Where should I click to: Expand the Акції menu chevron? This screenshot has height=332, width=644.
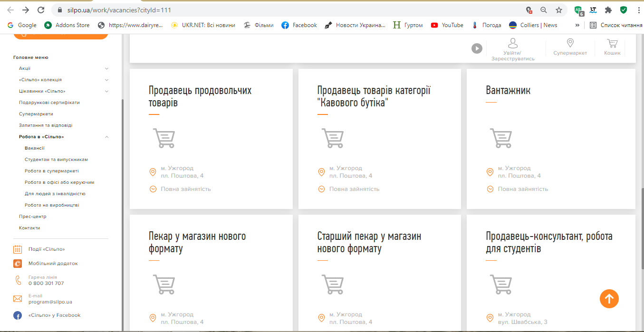tap(106, 68)
